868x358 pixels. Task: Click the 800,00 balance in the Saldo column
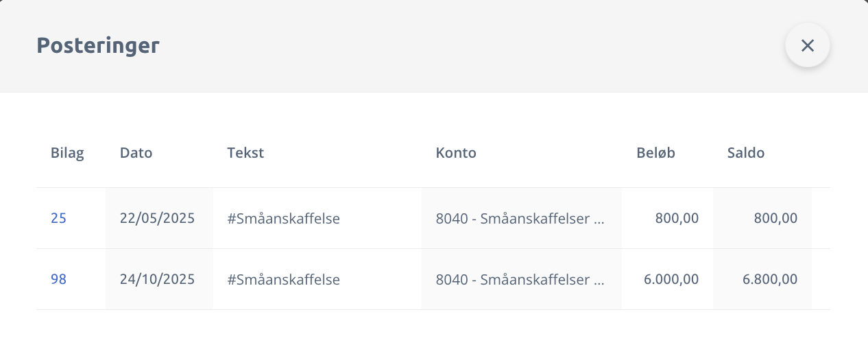click(775, 219)
